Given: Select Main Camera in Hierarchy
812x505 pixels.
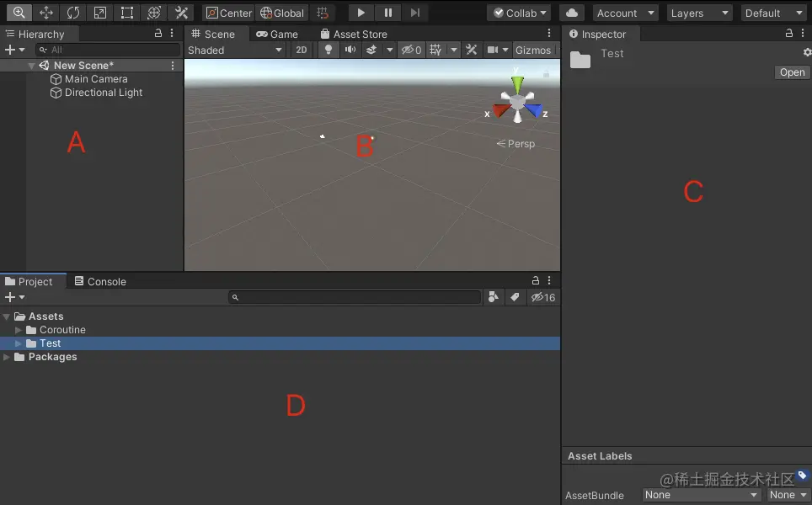Looking at the screenshot, I should tap(89, 79).
